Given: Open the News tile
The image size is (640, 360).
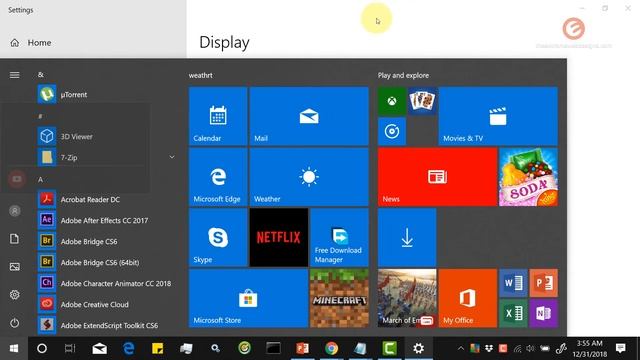Looking at the screenshot, I should (437, 177).
